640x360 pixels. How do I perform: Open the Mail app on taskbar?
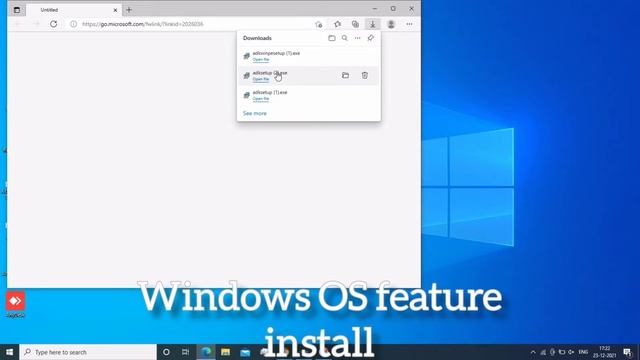click(x=245, y=352)
